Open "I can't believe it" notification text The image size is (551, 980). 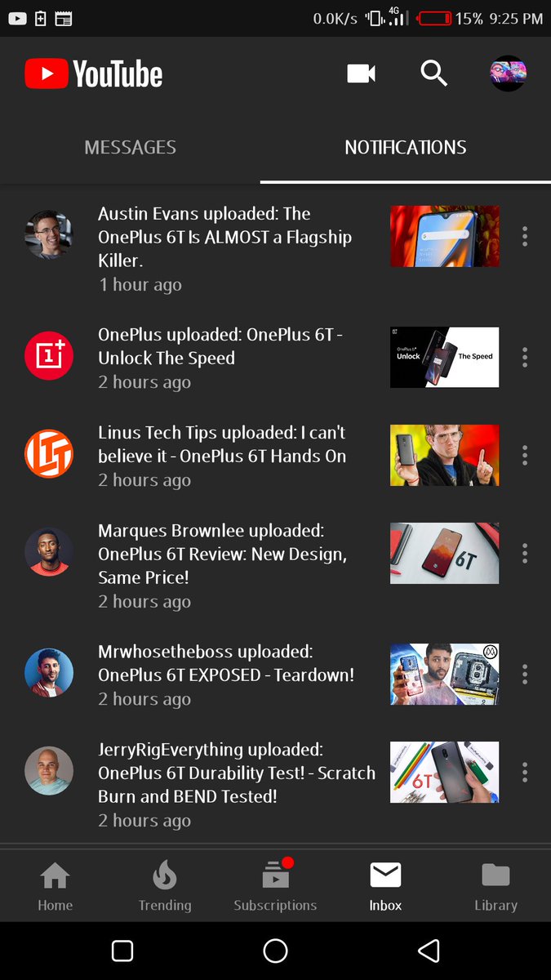(x=222, y=444)
